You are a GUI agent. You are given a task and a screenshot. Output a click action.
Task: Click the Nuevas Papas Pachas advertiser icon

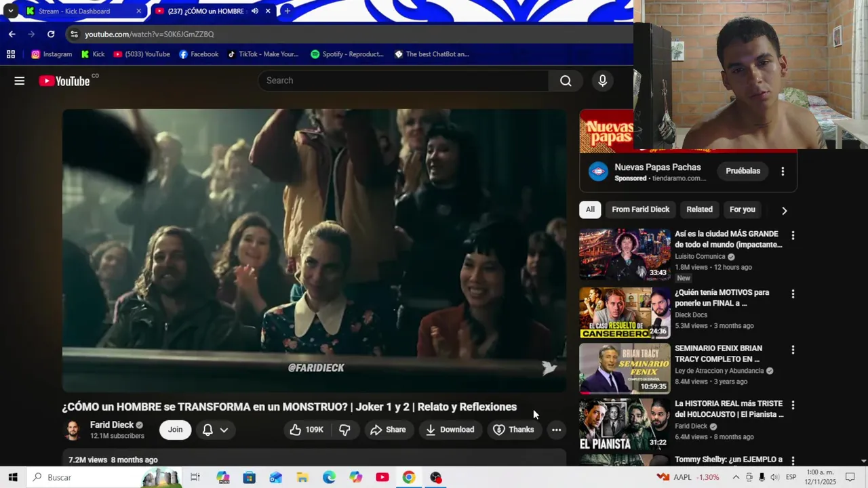(x=598, y=171)
